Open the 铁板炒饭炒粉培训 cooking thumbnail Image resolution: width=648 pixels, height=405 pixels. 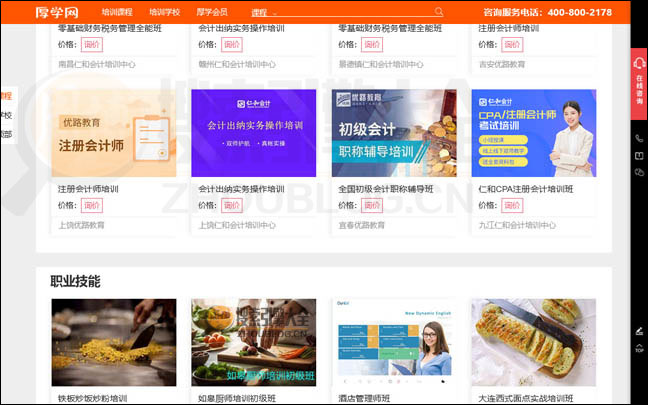coord(114,343)
